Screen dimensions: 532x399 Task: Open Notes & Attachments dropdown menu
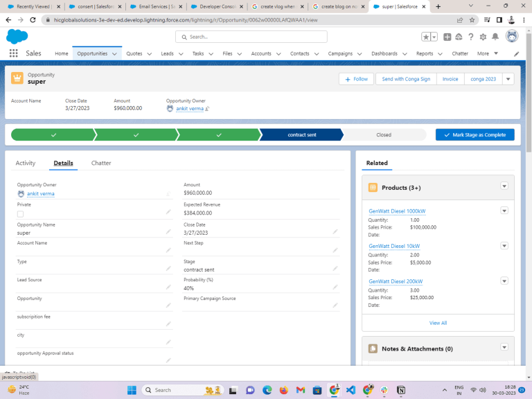point(504,347)
